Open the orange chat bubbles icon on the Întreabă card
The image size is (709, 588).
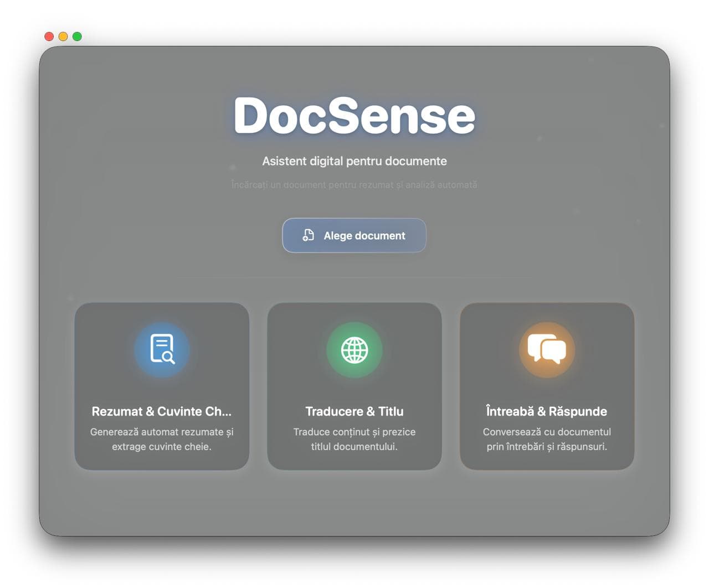547,350
